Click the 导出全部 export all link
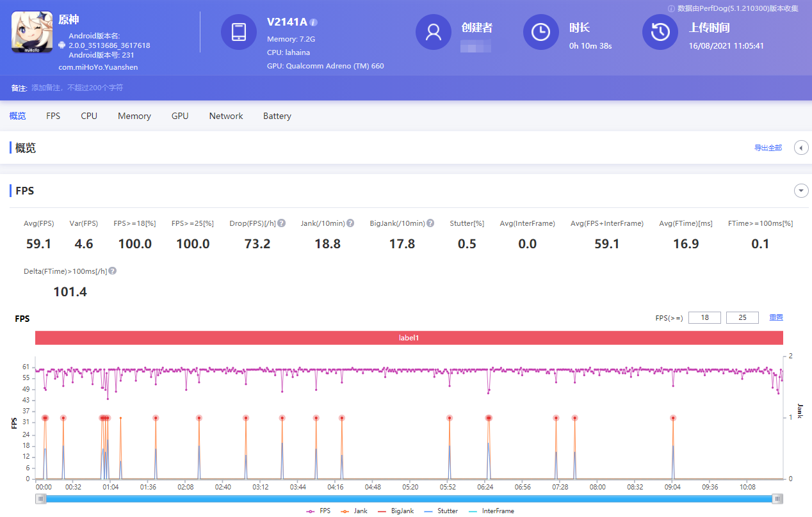Viewport: 812px width, 517px height. (x=768, y=148)
